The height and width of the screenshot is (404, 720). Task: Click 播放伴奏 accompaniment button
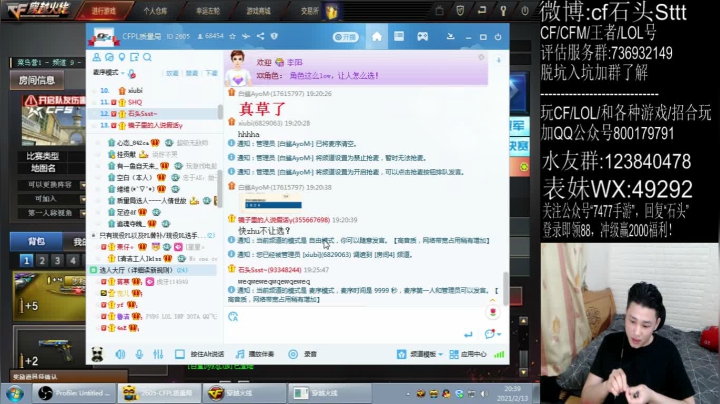click(x=255, y=354)
